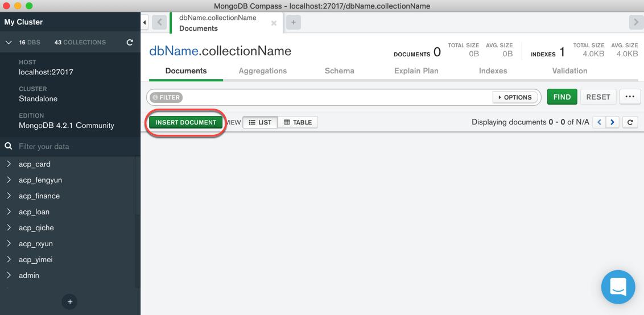
Task: Click the '16 DBS' count
Action: point(30,42)
